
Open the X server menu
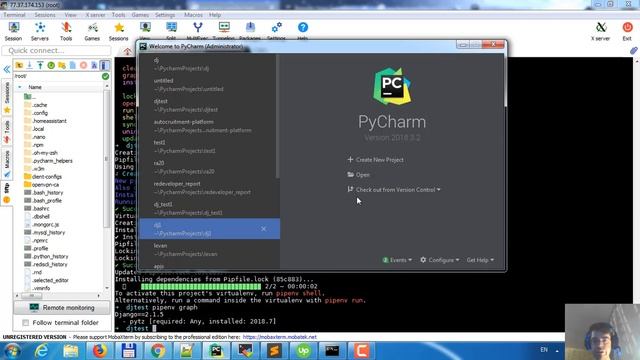95,15
